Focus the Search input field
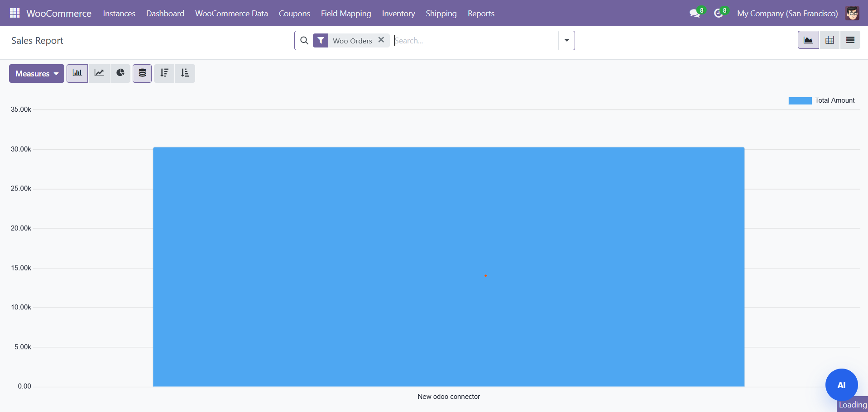This screenshot has height=412, width=868. click(475, 41)
